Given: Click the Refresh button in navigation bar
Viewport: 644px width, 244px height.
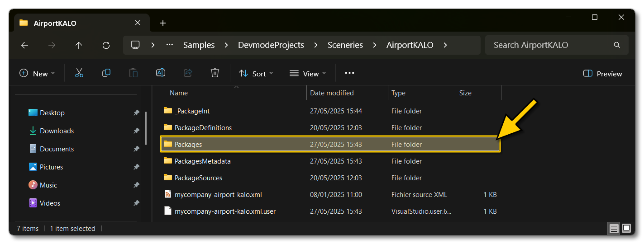Looking at the screenshot, I should point(106,45).
